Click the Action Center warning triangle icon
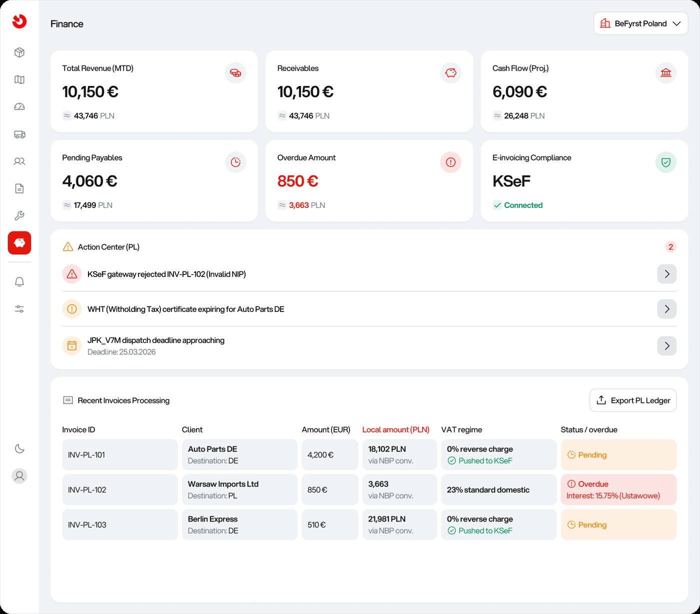This screenshot has height=614, width=700. (68, 247)
